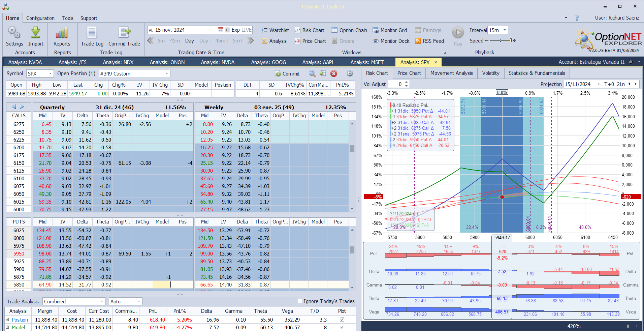Screen dimensions: 644x331
Task: Uncheck the Model row Plot checkbox
Action: tap(342, 327)
